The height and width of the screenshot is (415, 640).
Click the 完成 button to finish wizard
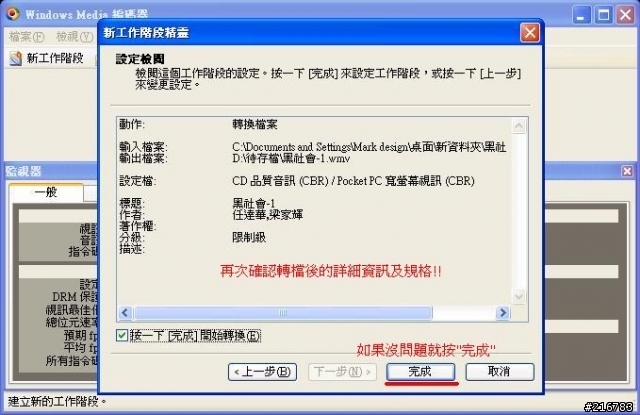tap(420, 371)
